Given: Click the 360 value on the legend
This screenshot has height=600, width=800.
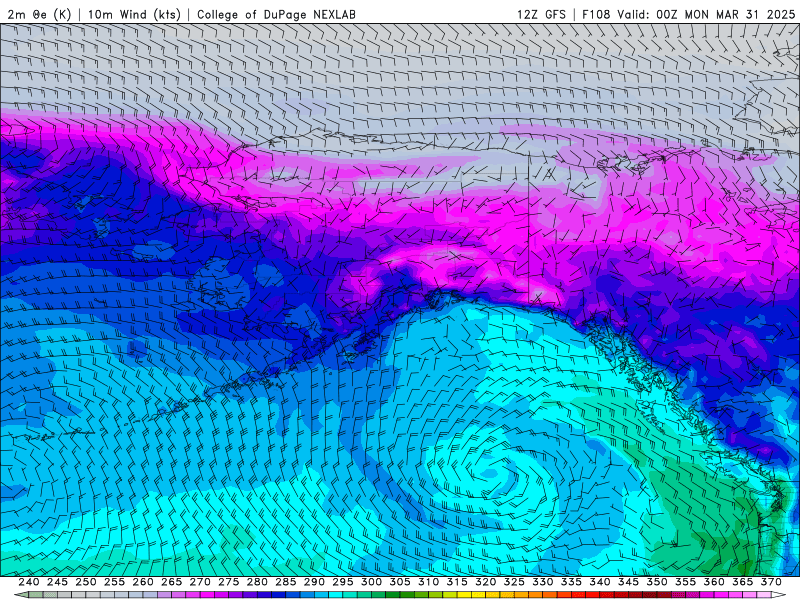Looking at the screenshot, I should [x=714, y=582].
